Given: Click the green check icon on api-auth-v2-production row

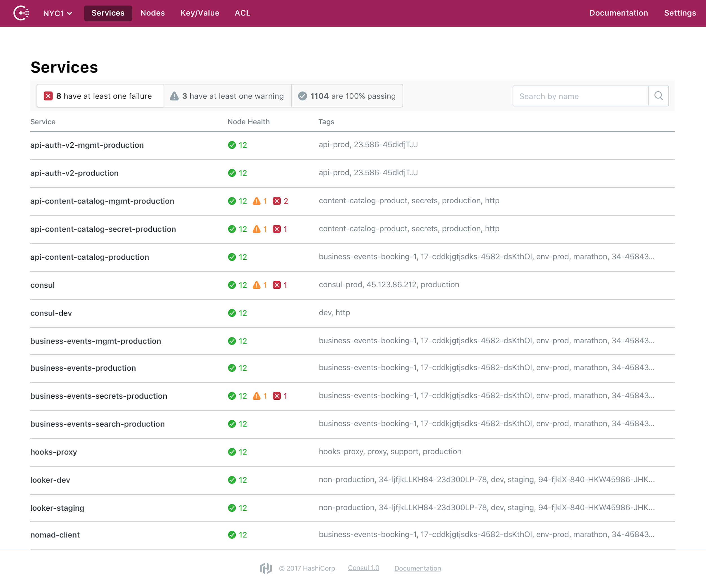Looking at the screenshot, I should coord(232,173).
